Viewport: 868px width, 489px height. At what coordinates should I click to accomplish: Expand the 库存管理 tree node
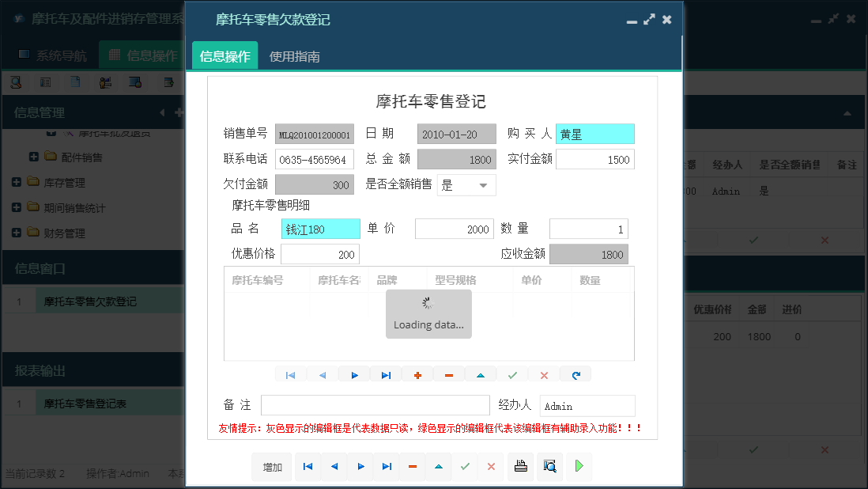coord(15,183)
